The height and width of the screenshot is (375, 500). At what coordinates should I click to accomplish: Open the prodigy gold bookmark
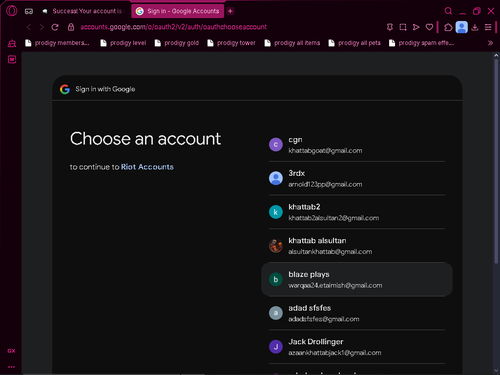pyautogui.click(x=177, y=43)
